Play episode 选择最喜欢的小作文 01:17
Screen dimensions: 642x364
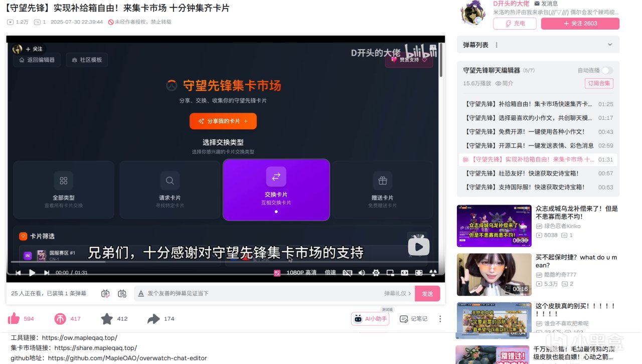(538, 118)
